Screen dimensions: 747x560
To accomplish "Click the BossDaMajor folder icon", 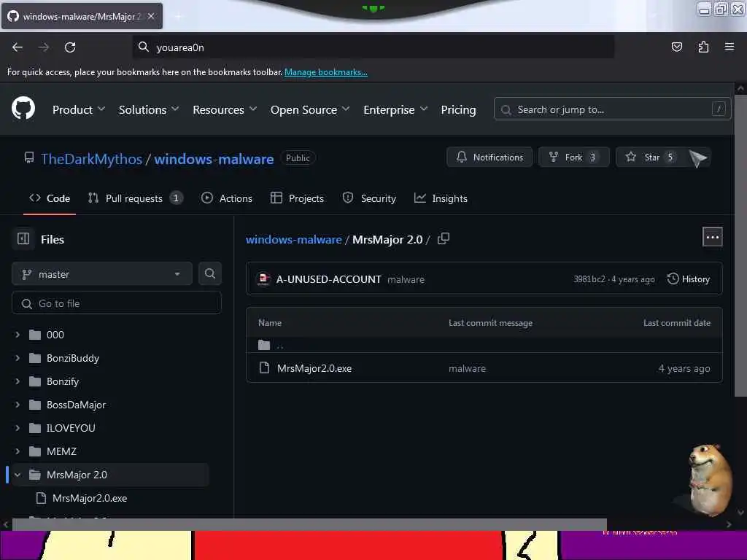I will (x=35, y=405).
